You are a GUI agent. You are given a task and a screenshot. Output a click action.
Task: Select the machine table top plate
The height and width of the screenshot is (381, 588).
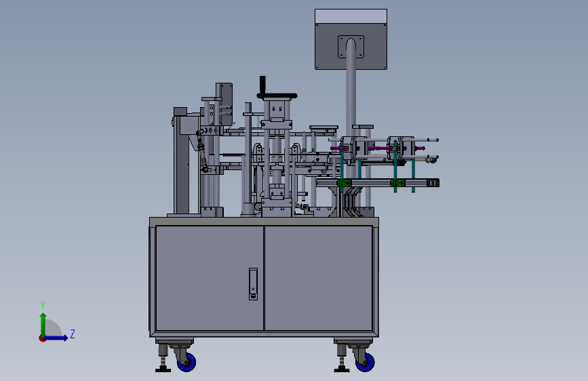(264, 222)
